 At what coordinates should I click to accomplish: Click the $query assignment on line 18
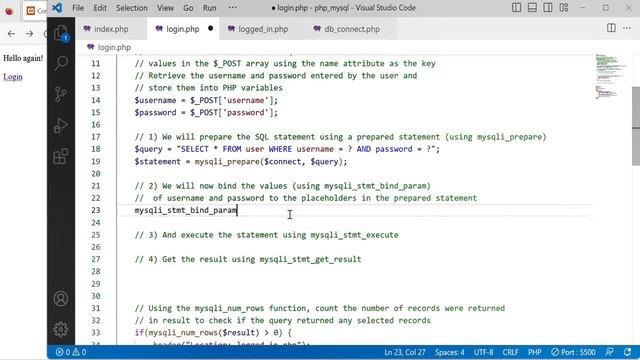287,149
